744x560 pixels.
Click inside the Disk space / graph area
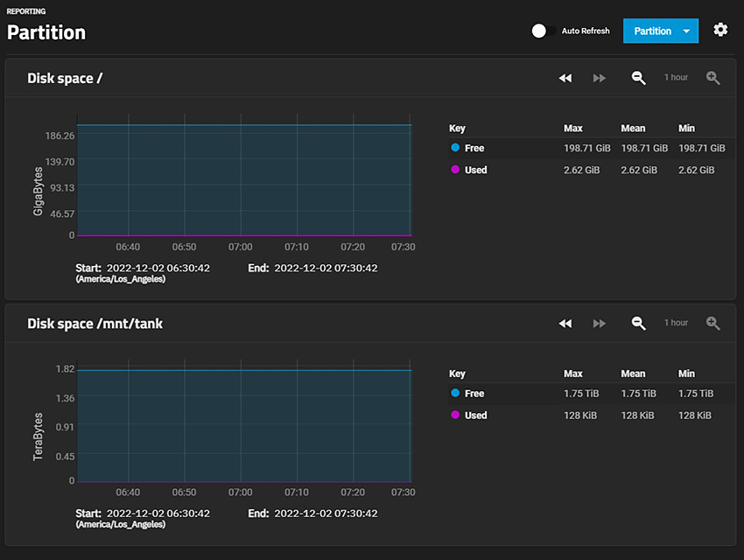coord(244,176)
